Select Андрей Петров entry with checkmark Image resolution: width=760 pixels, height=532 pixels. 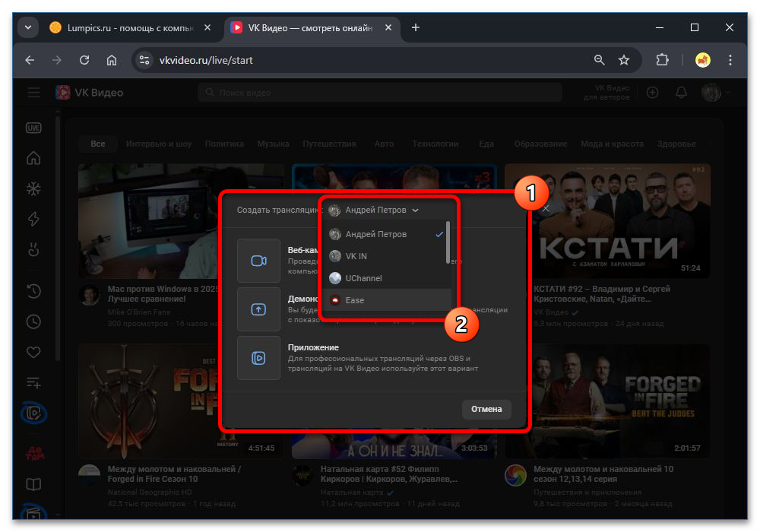pyautogui.click(x=386, y=234)
